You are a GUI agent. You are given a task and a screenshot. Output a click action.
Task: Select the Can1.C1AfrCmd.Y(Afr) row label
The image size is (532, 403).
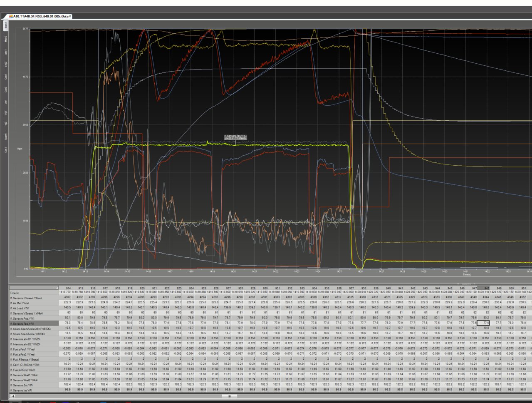[34, 364]
